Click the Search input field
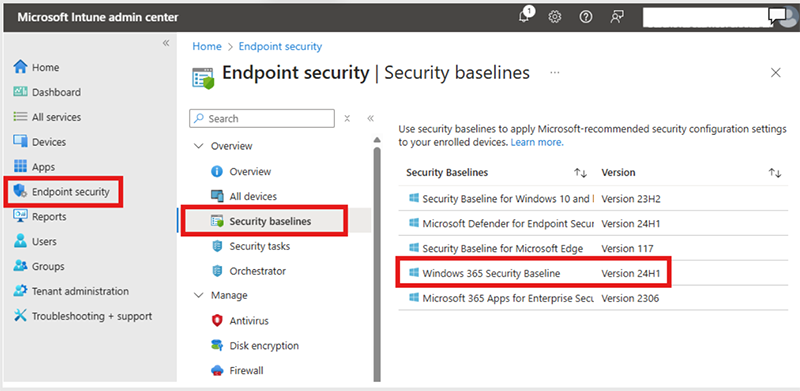 tap(262, 118)
